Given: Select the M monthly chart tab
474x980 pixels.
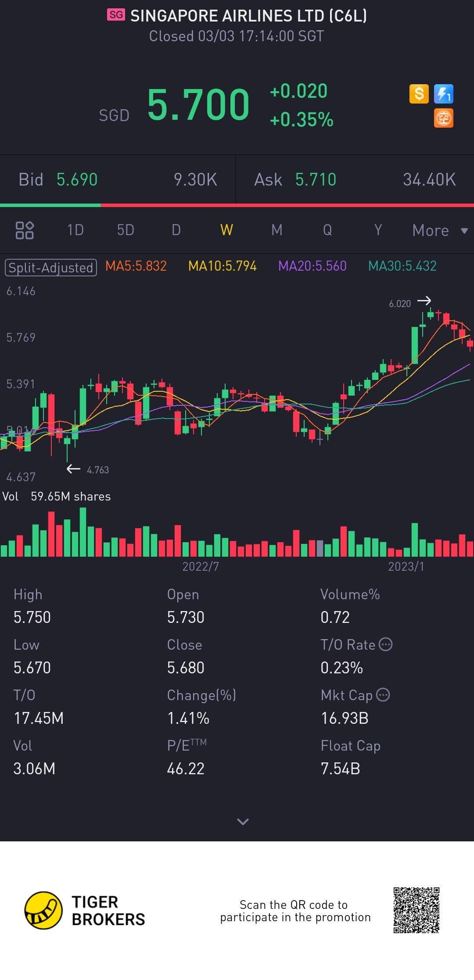Looking at the screenshot, I should 277,230.
